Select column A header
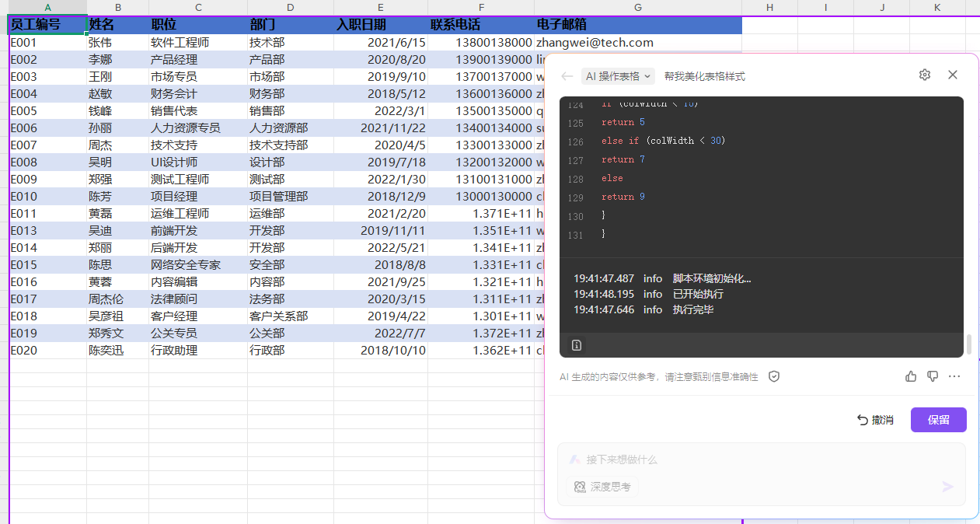Image resolution: width=980 pixels, height=524 pixels. 48,7
